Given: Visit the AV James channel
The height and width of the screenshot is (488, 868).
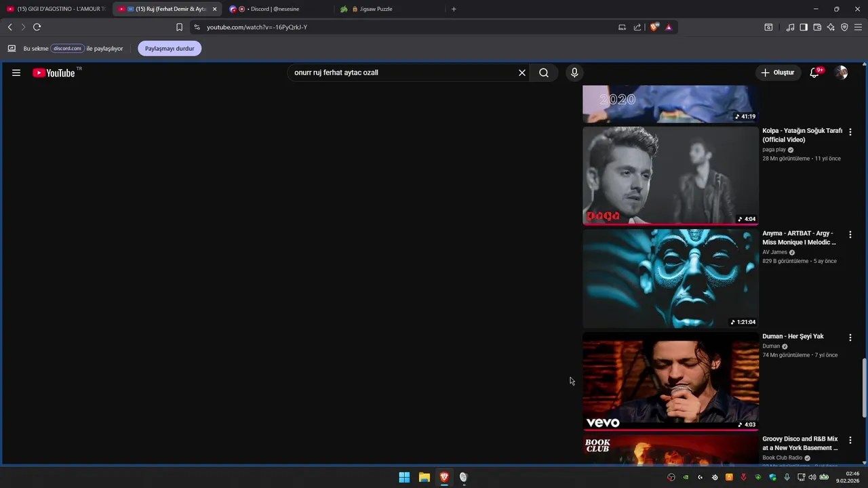Looking at the screenshot, I should (774, 252).
